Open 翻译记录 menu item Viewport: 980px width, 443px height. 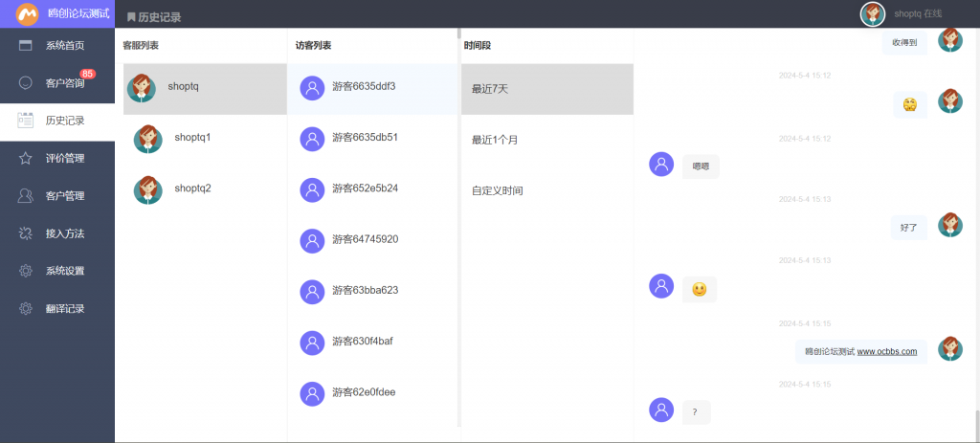(x=57, y=308)
